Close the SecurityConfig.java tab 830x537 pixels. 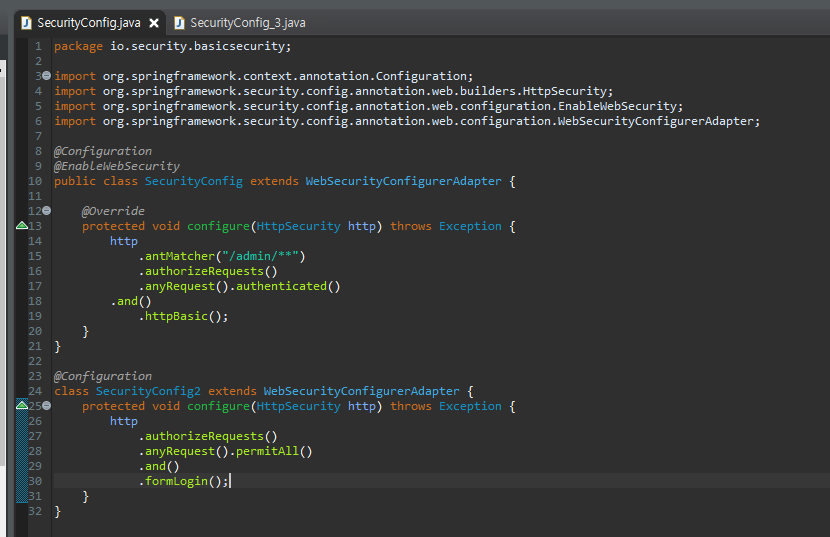tap(154, 23)
